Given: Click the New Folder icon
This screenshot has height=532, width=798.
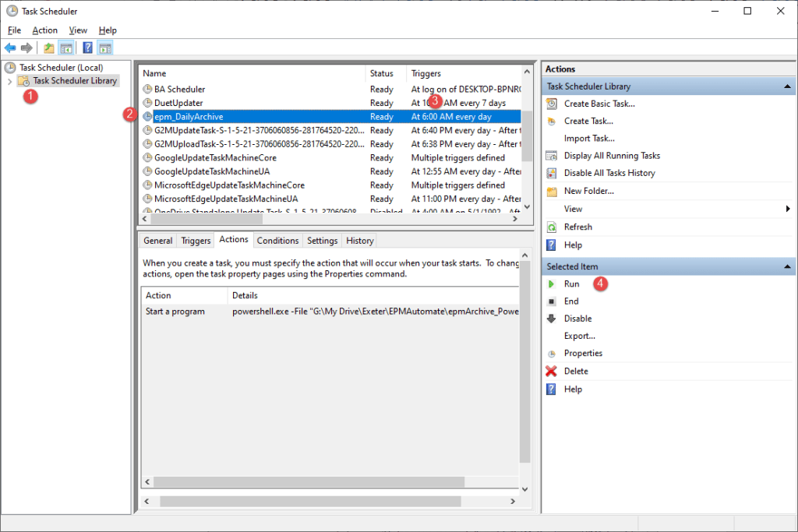Looking at the screenshot, I should point(552,191).
